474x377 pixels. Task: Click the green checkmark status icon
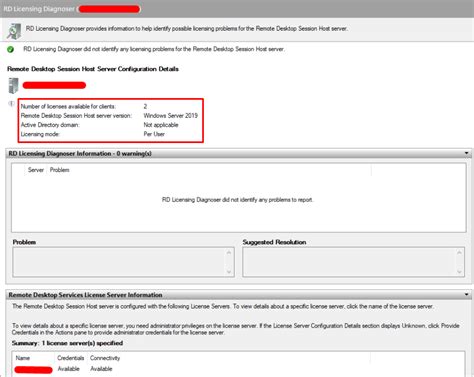[10, 49]
